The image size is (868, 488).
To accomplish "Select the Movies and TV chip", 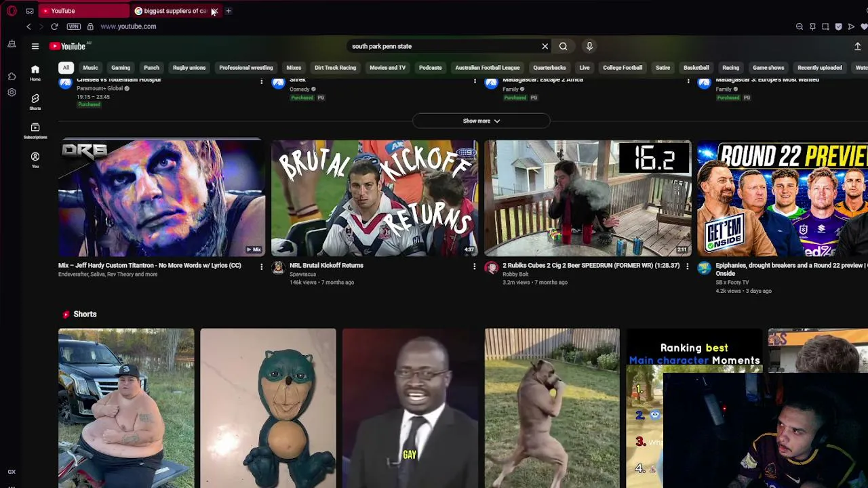I will [387, 68].
